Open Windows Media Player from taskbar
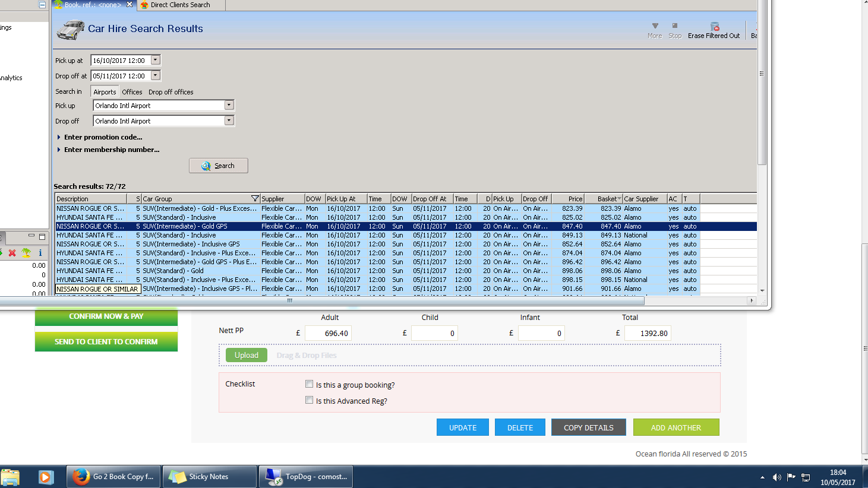 click(46, 477)
